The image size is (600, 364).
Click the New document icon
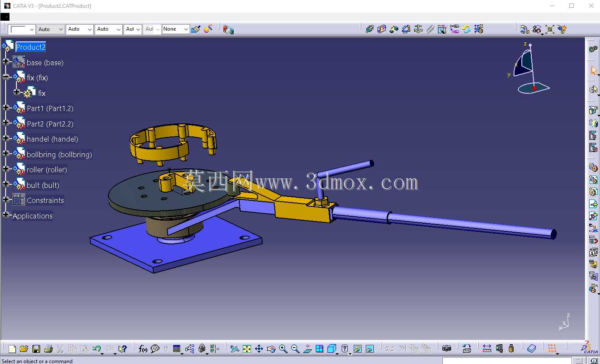pos(12,349)
